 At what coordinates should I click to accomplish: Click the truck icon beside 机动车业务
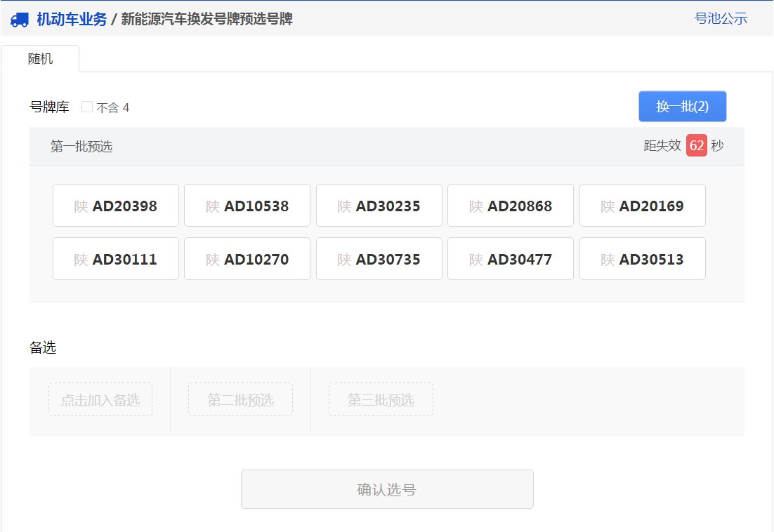click(x=20, y=20)
